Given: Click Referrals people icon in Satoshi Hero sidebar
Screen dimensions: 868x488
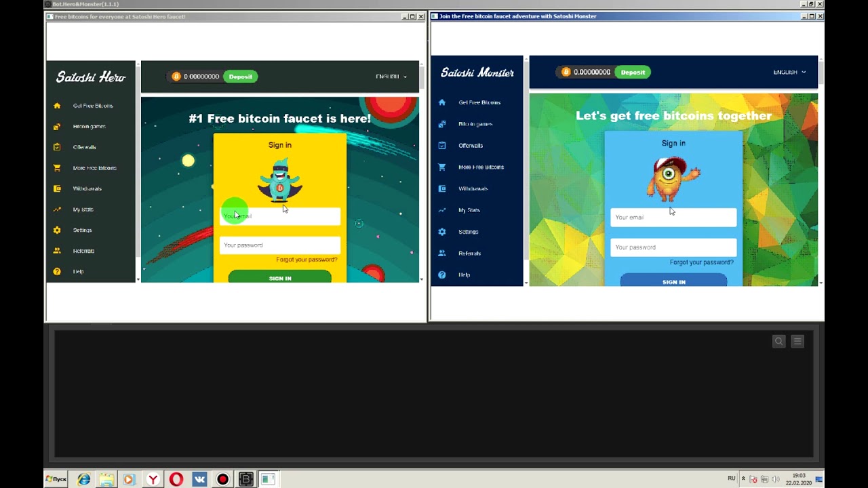Looking at the screenshot, I should tap(57, 251).
